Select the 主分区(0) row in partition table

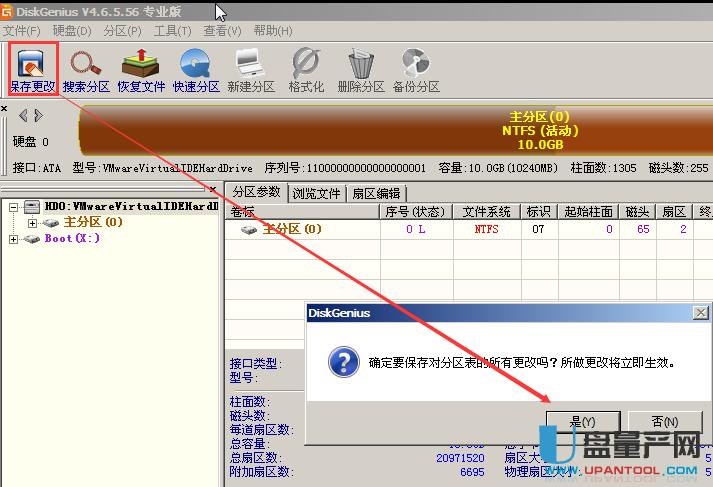pyautogui.click(x=468, y=229)
